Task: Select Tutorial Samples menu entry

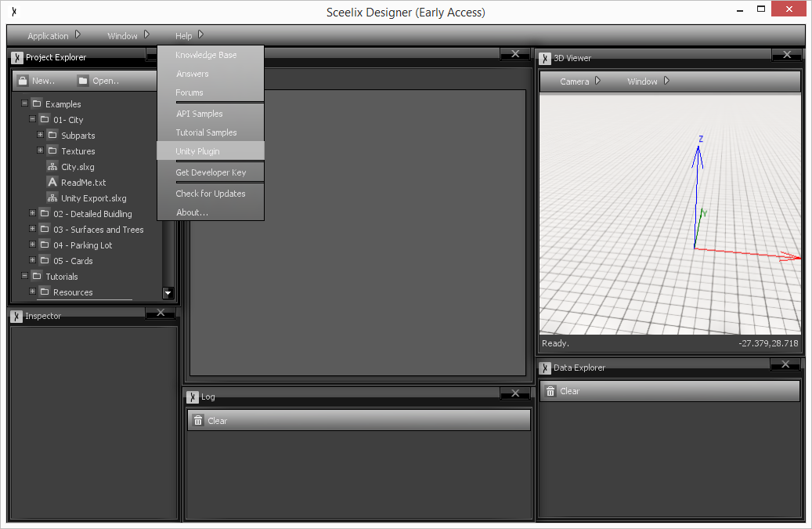Action: [x=211, y=132]
